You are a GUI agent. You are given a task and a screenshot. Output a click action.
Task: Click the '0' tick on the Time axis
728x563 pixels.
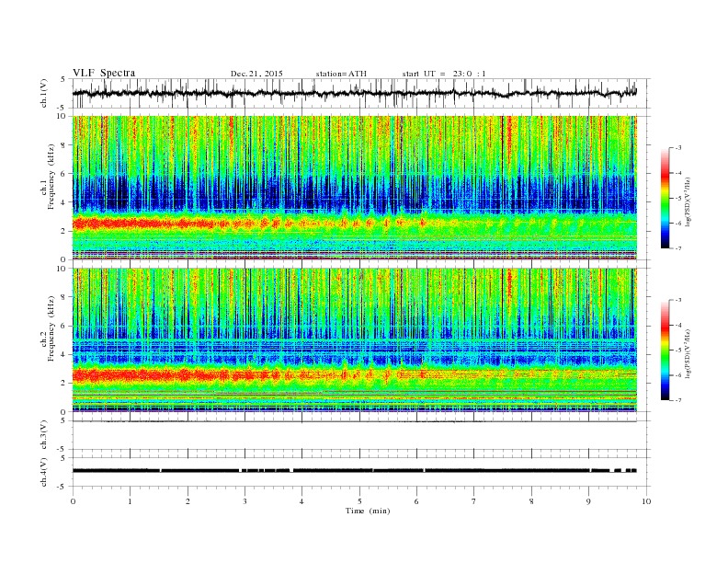pyautogui.click(x=73, y=501)
